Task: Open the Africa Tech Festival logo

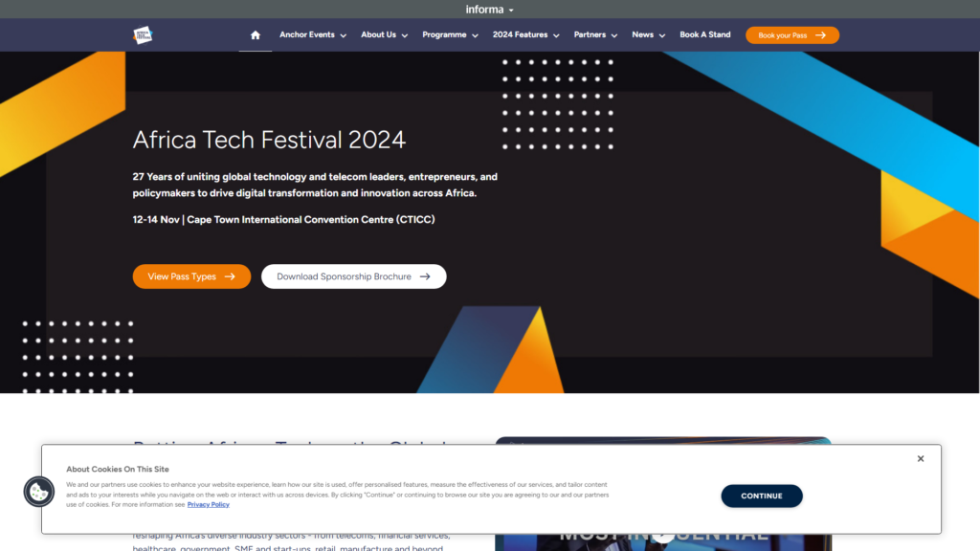Action: tap(144, 35)
